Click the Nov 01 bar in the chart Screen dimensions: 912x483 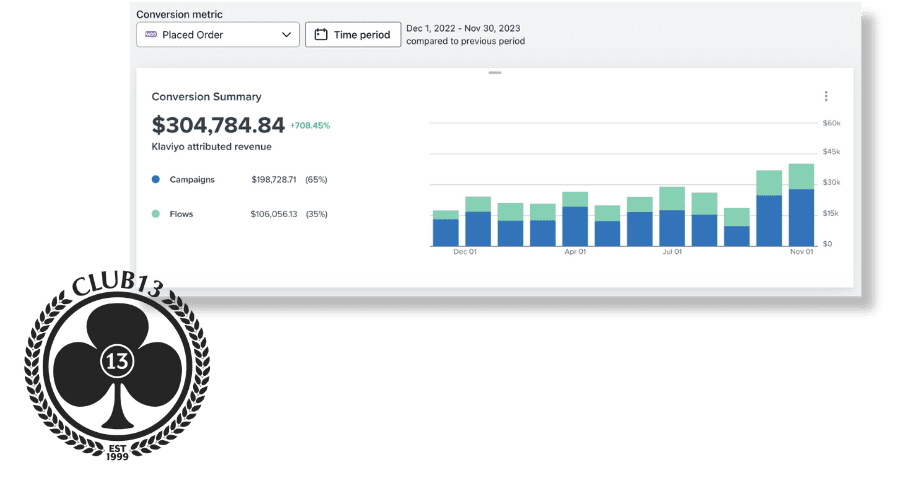click(801, 205)
